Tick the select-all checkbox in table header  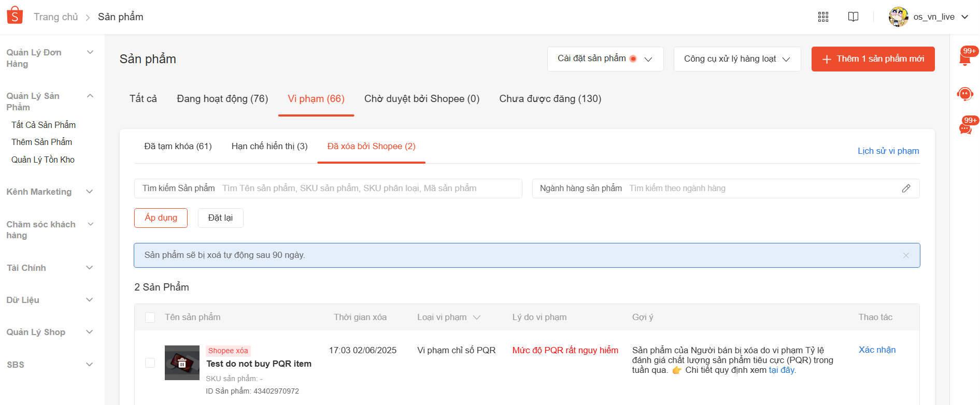[150, 317]
